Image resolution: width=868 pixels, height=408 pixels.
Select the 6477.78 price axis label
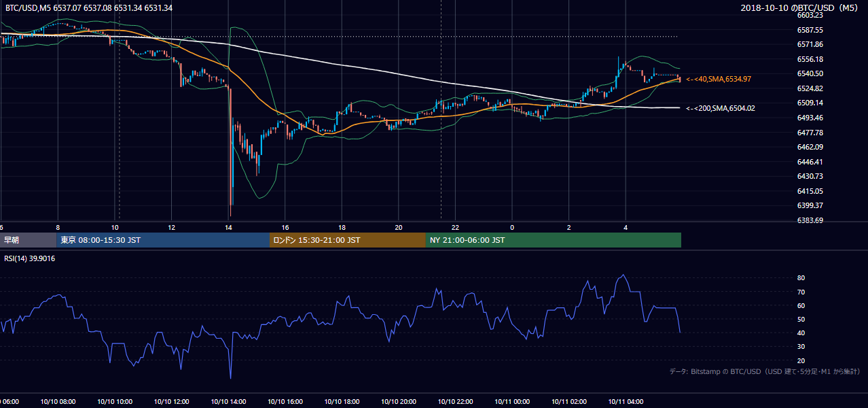coord(810,133)
